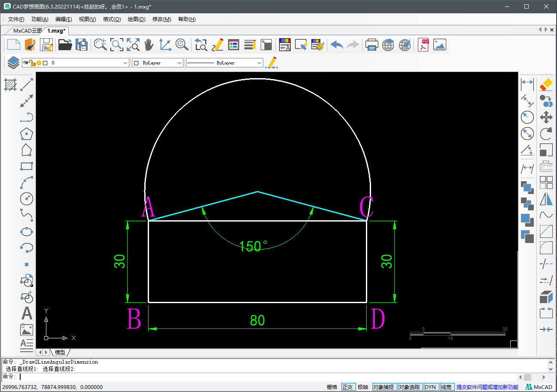Open the 修改(M) menu
Viewport: 557px width, 392px height.
(161, 19)
